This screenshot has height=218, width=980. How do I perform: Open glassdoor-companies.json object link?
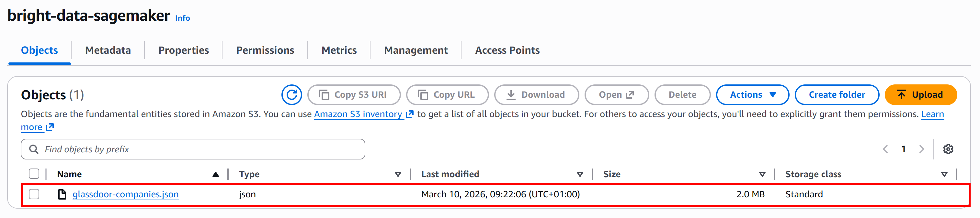[x=126, y=194]
